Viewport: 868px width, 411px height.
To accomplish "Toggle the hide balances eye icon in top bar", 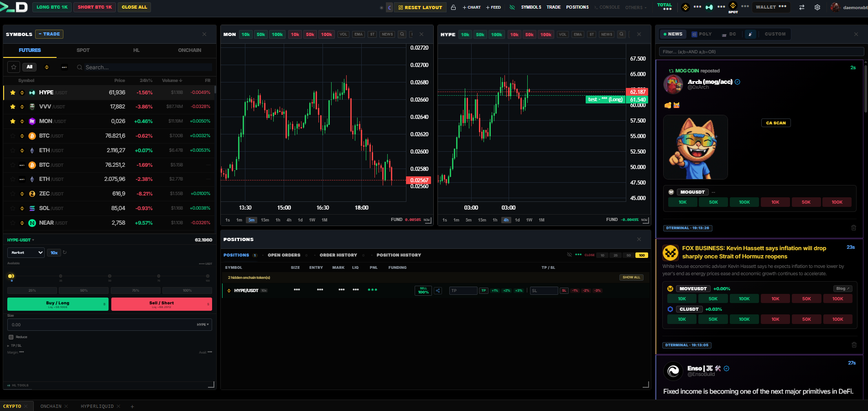I will coord(512,7).
